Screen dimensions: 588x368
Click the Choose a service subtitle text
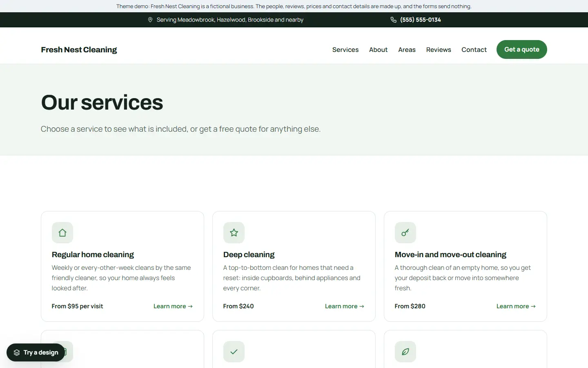click(180, 129)
